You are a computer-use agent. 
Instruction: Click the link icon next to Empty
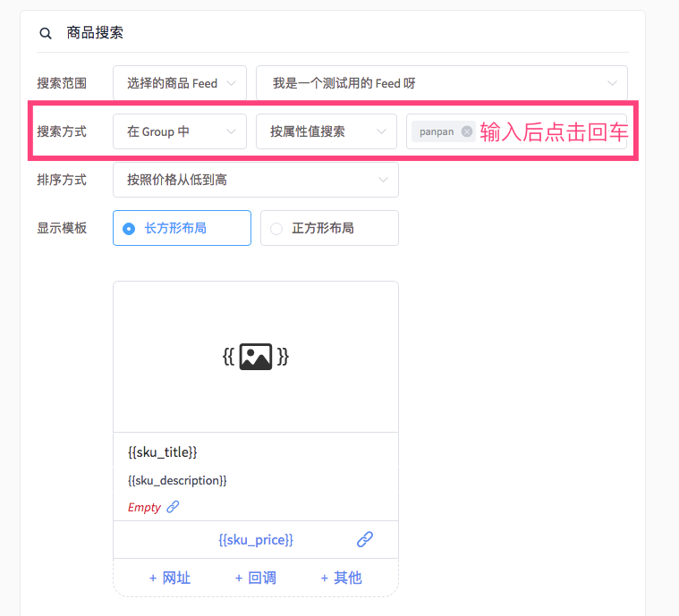coord(173,507)
